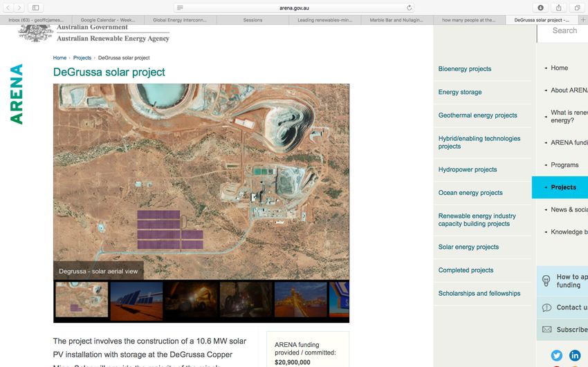
Task: Click the $20,900,000 funding amount
Action: 293,362
